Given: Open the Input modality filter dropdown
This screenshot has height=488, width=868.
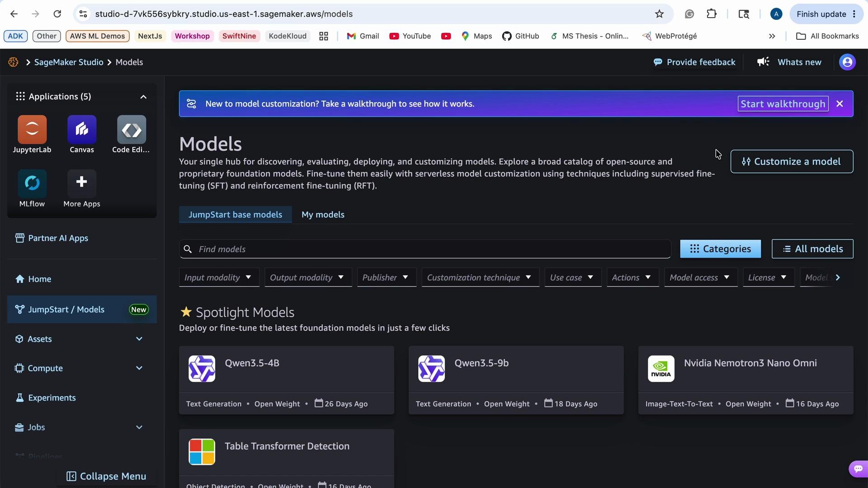Looking at the screenshot, I should tap(219, 277).
